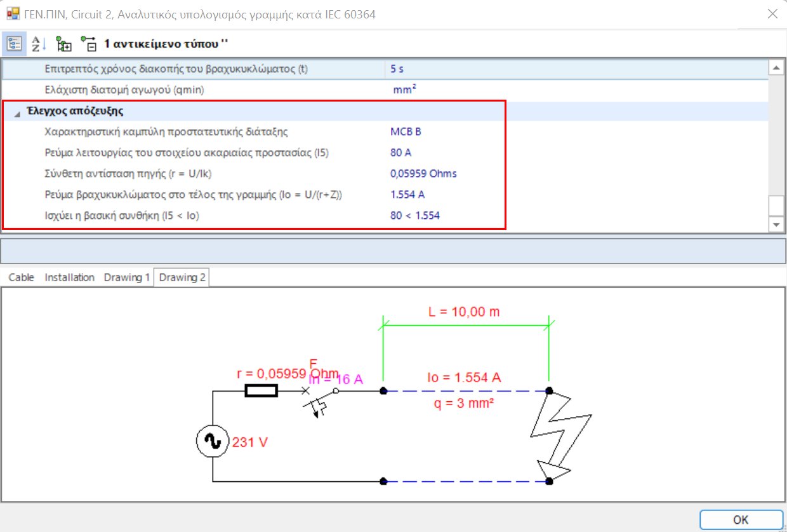Switch to the Installation tab
787x532 pixels.
[x=69, y=277]
